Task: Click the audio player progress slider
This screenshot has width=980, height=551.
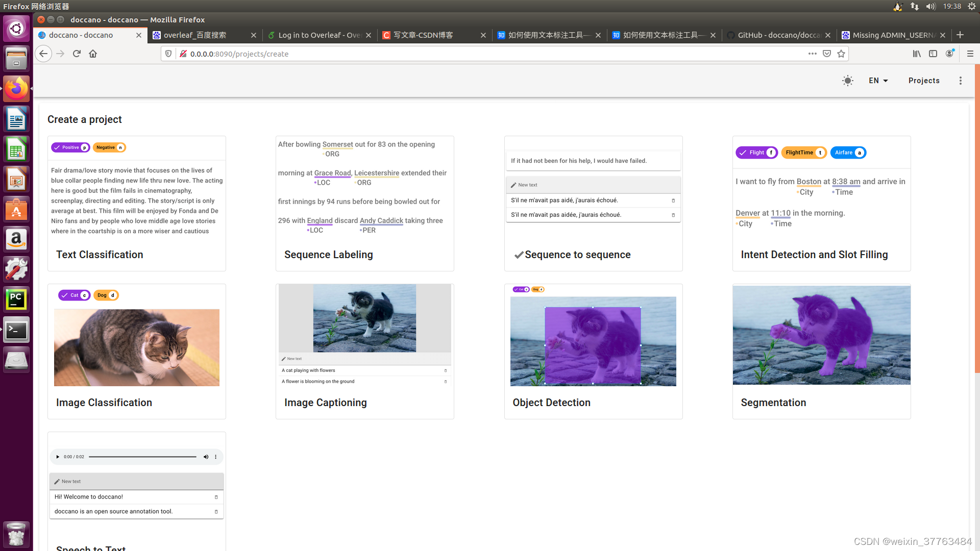Action: [142, 457]
